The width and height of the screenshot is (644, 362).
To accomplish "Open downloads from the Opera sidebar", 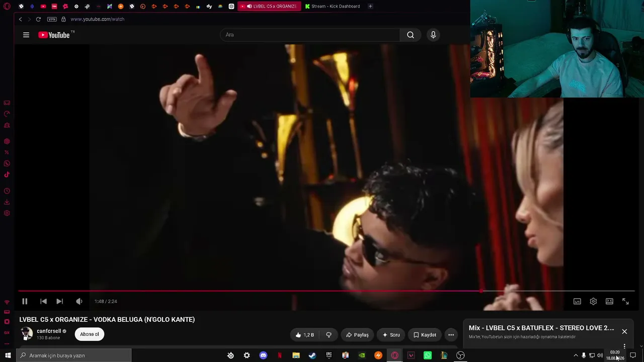I will tap(7, 202).
